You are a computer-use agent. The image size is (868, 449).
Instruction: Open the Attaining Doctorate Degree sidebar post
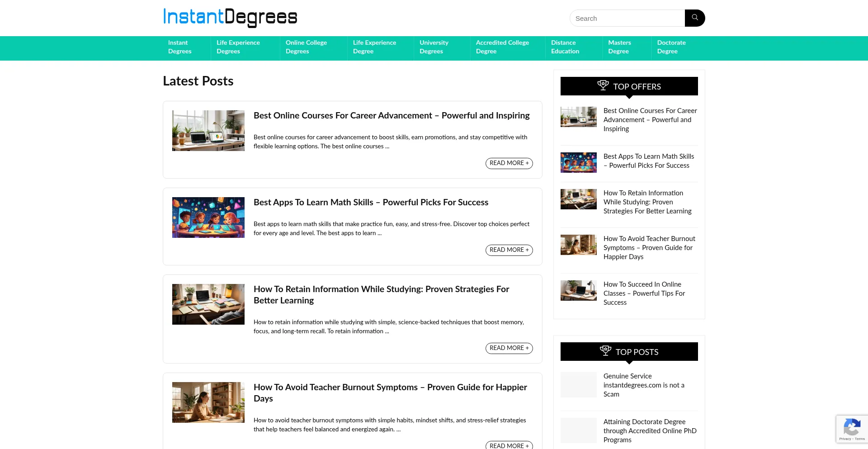pos(650,430)
